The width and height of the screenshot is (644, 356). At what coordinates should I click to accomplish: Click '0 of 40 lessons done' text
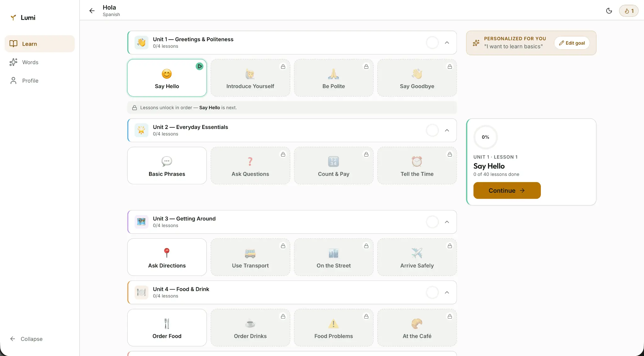point(496,174)
